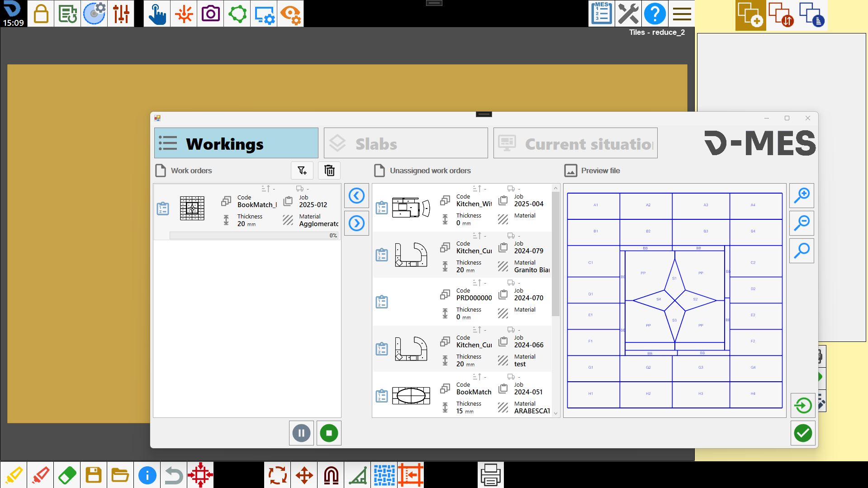Viewport: 868px width, 488px height.
Task: Click the clipboard icon of BookMatch 2025-012 row
Action: coord(163,208)
